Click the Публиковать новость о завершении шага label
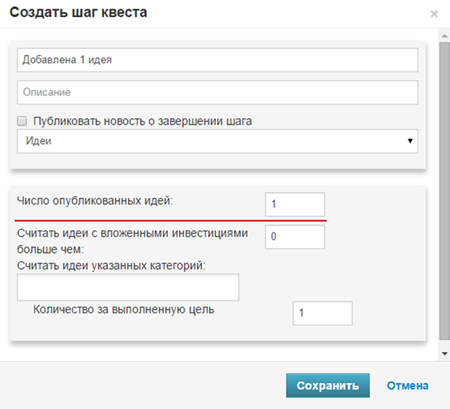 (142, 121)
